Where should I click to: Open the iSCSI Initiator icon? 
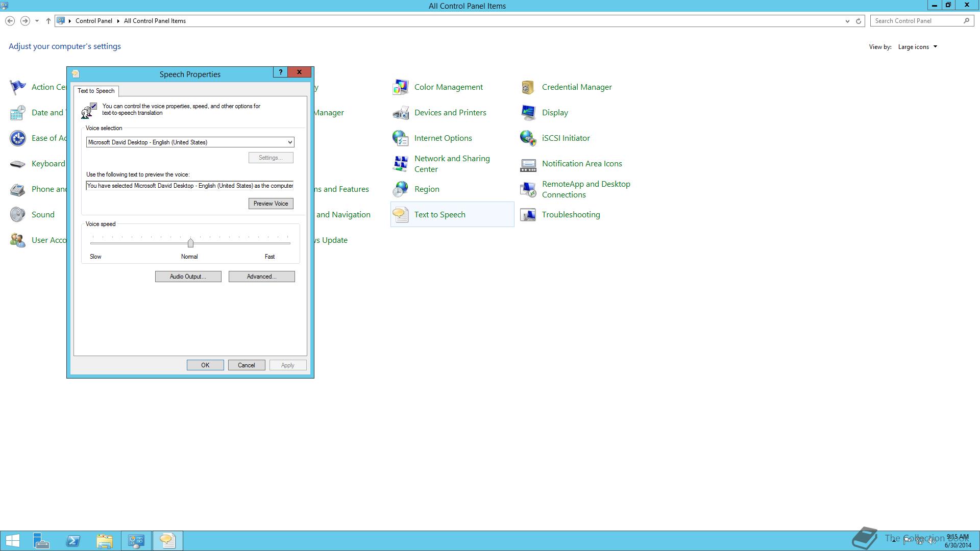[x=528, y=138]
